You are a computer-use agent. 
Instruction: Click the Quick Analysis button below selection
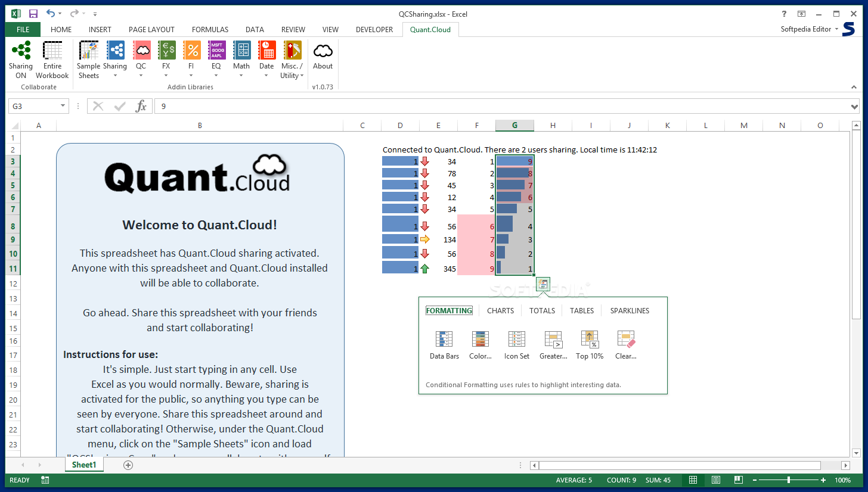tap(542, 284)
